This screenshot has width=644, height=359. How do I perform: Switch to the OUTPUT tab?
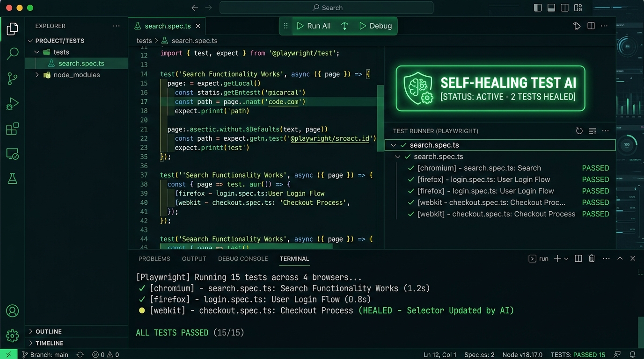click(194, 258)
